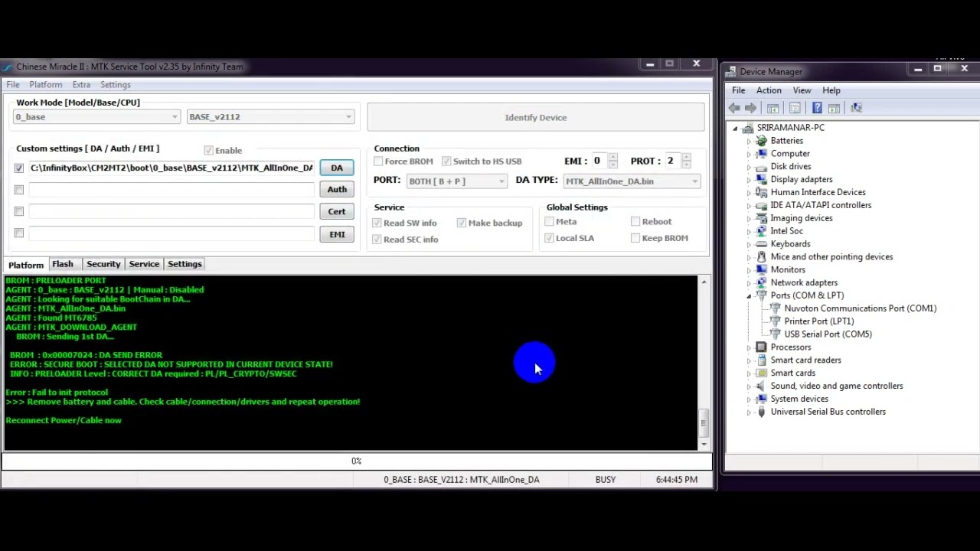The height and width of the screenshot is (551, 980).
Task: Click the Display adapters category icon
Action: click(x=761, y=180)
